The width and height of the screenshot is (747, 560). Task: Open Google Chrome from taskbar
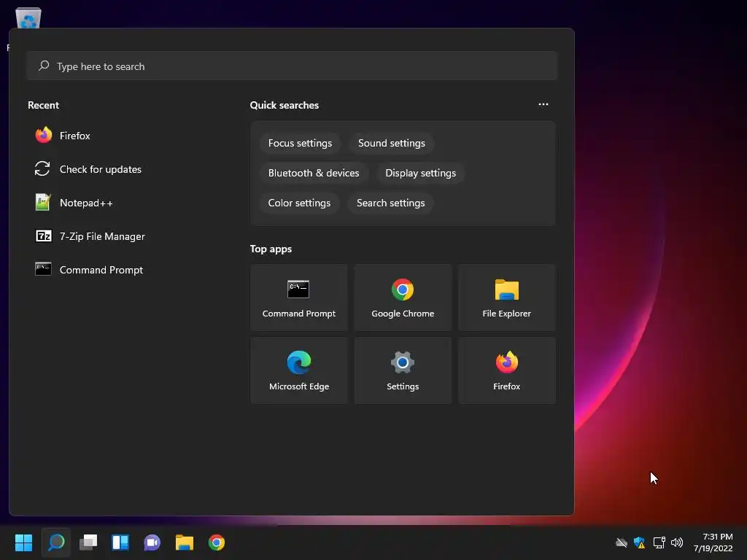216,542
